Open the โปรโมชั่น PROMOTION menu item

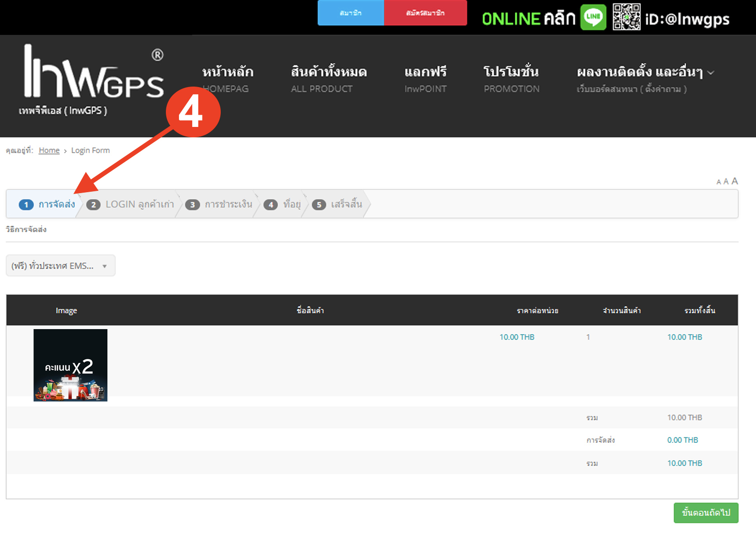(511, 79)
